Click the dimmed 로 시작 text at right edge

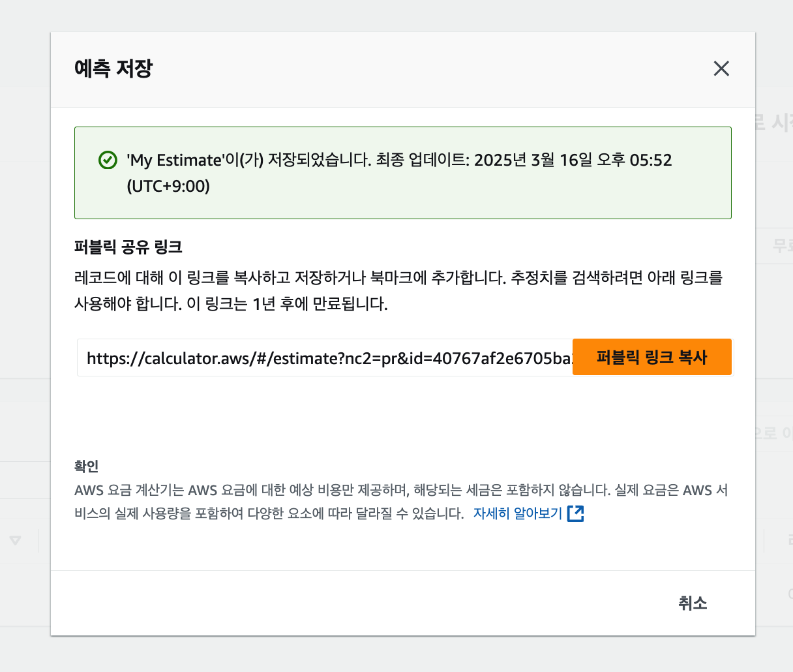coord(774,121)
